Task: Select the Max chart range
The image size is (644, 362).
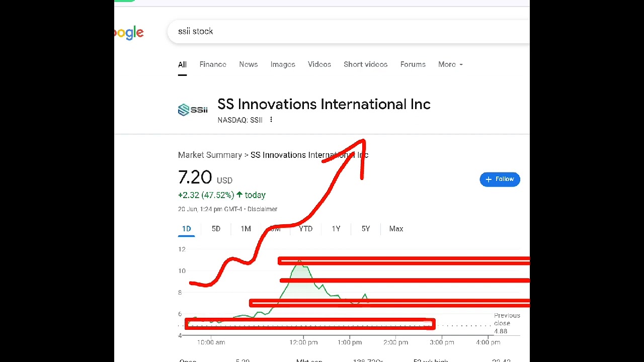Action: coord(396,229)
